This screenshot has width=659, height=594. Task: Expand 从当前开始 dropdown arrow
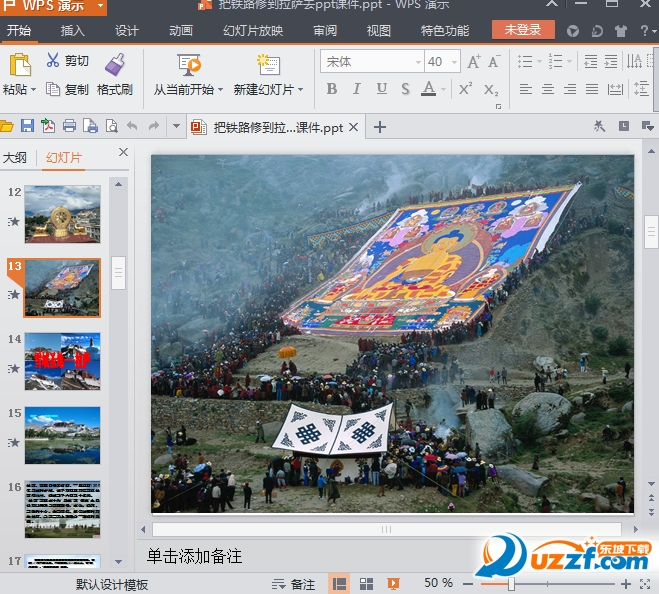click(x=220, y=90)
